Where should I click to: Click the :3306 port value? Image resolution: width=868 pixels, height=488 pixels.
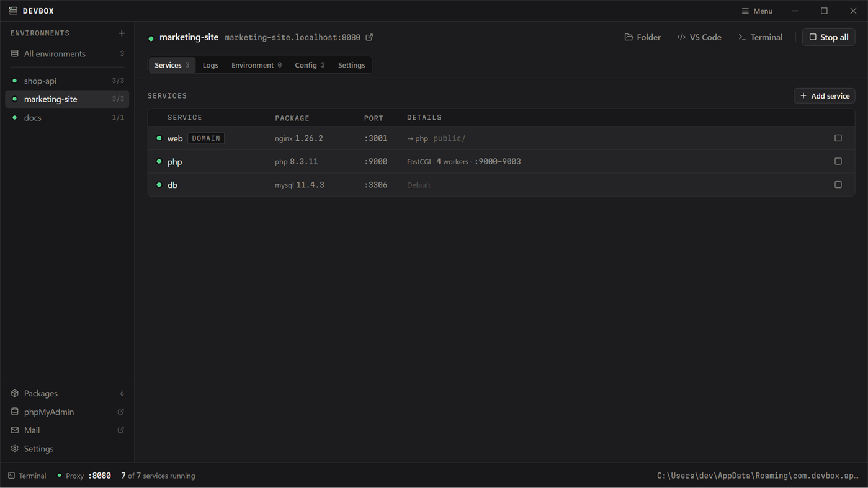376,185
